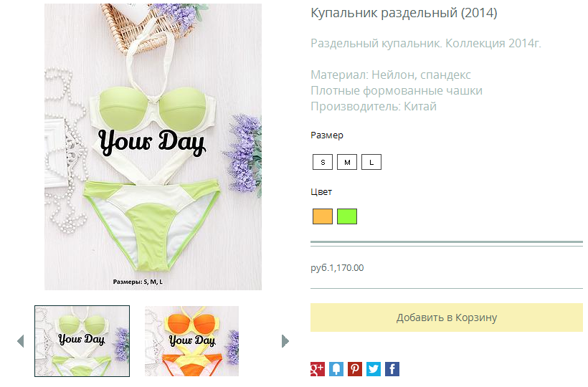This screenshot has height=387, width=588.
Task: Show previous thumbnails with left arrow
Action: point(21,341)
